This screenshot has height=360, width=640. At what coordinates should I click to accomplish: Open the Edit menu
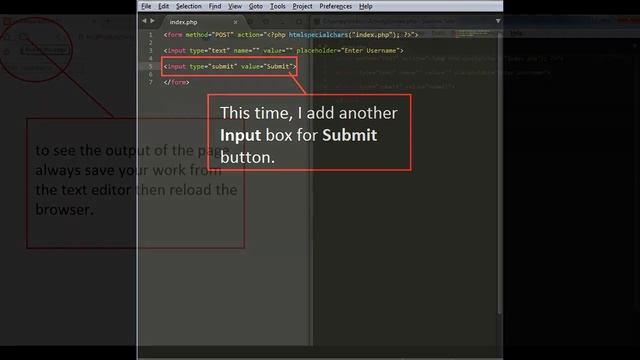click(x=163, y=6)
